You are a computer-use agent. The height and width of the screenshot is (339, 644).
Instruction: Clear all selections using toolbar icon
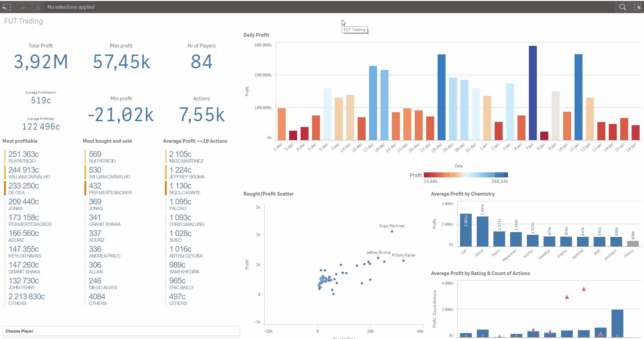click(36, 7)
